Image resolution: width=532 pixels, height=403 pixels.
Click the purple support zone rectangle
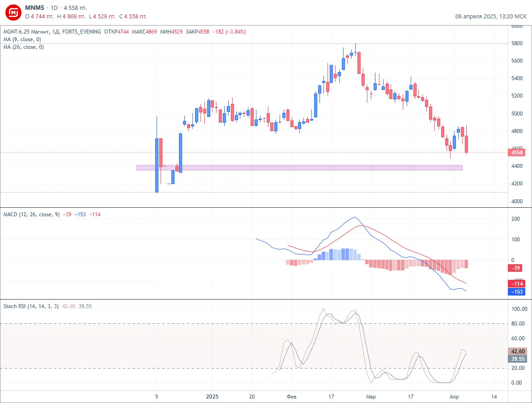click(299, 167)
